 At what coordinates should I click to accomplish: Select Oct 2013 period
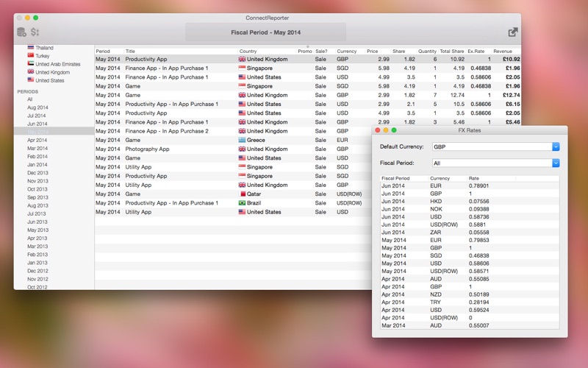coord(37,189)
